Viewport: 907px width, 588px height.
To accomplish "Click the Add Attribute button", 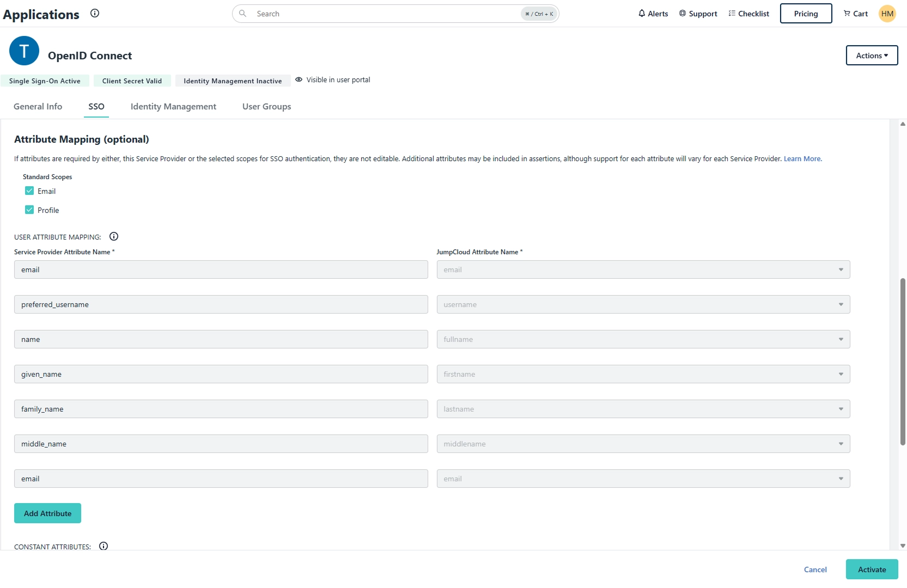I will tap(47, 513).
